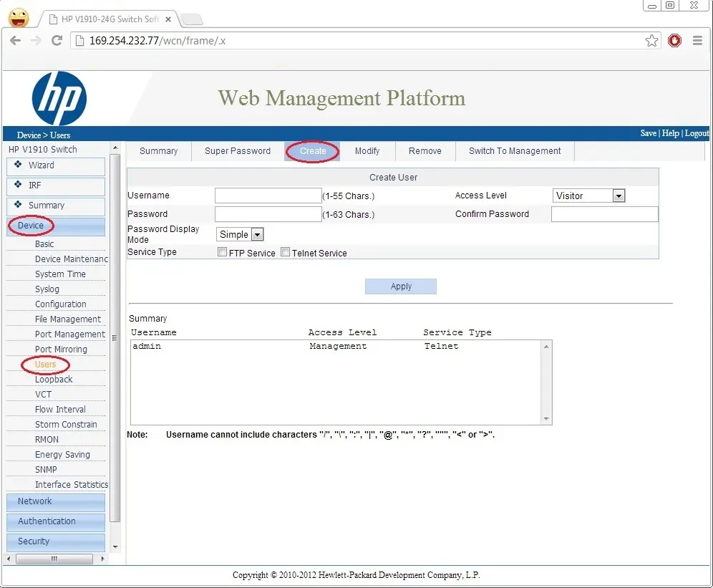Click the Logout link
The height and width of the screenshot is (588, 713).
(x=697, y=133)
